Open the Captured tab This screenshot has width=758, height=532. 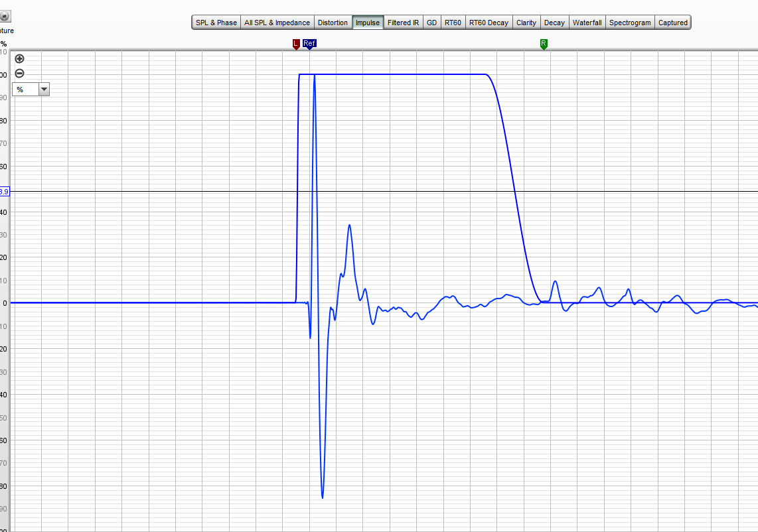(x=673, y=23)
